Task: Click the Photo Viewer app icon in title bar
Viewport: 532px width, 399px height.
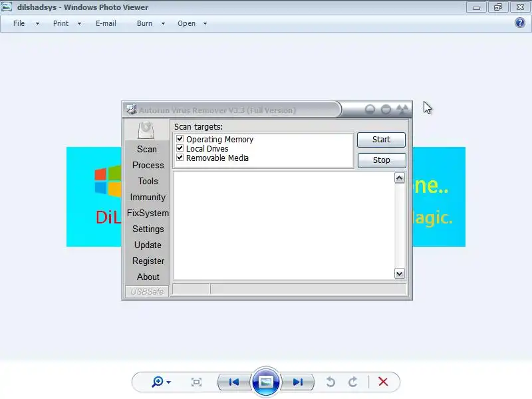Action: [7, 7]
